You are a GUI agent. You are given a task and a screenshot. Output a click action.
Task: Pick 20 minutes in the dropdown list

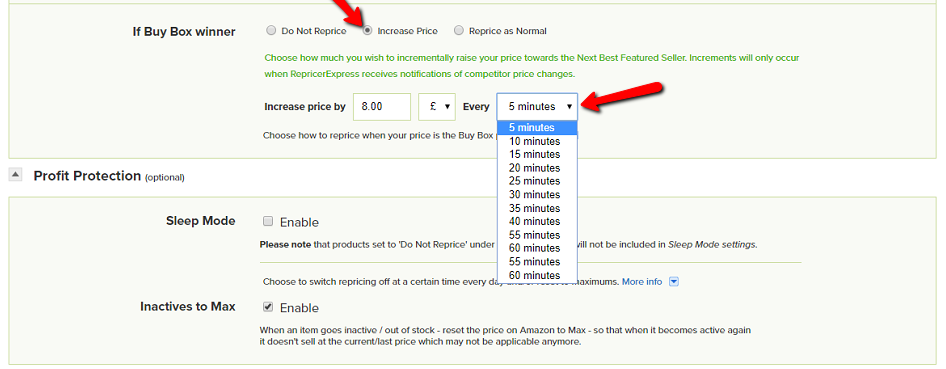point(537,168)
